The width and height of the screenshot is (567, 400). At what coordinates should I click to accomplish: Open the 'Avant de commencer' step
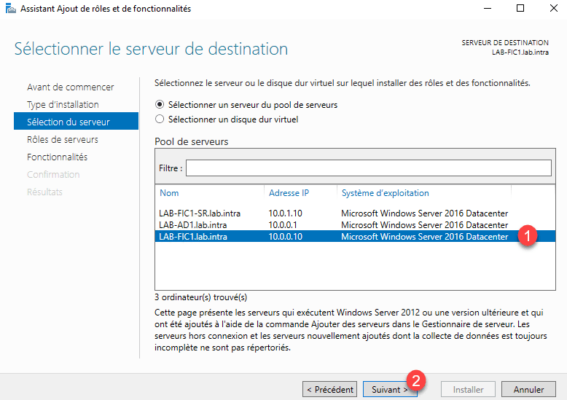click(x=70, y=87)
